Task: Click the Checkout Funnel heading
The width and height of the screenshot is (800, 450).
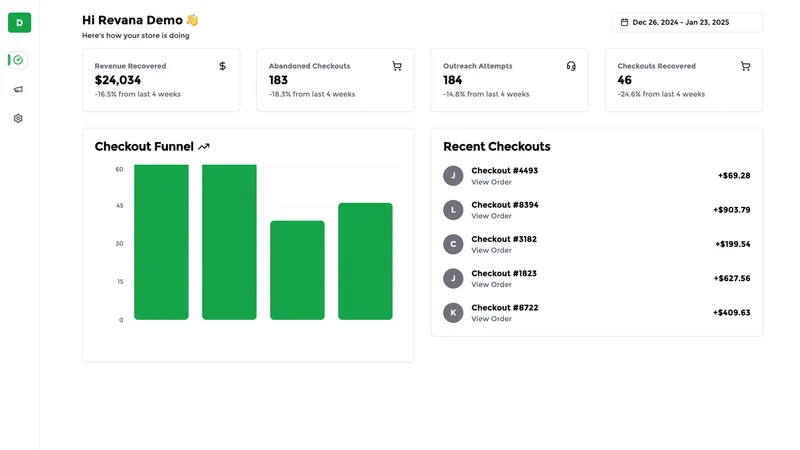Action: [x=144, y=146]
